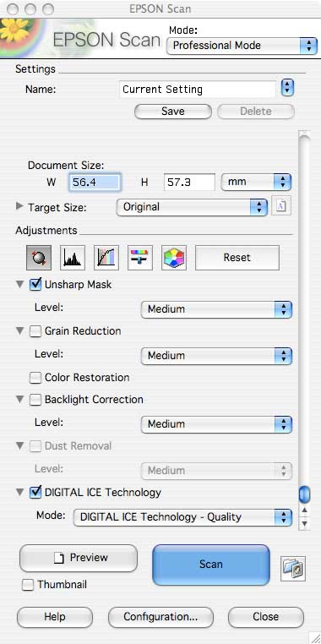Open the Histogram Adjustment icon
Viewport: 321px width, 644px height.
[x=73, y=258]
